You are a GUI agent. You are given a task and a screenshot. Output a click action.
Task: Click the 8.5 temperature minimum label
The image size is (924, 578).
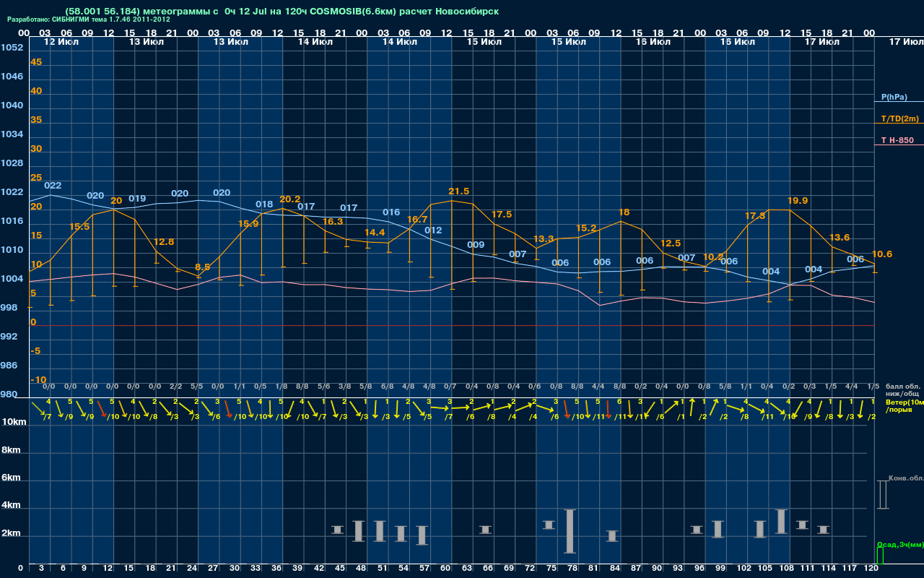pos(202,267)
